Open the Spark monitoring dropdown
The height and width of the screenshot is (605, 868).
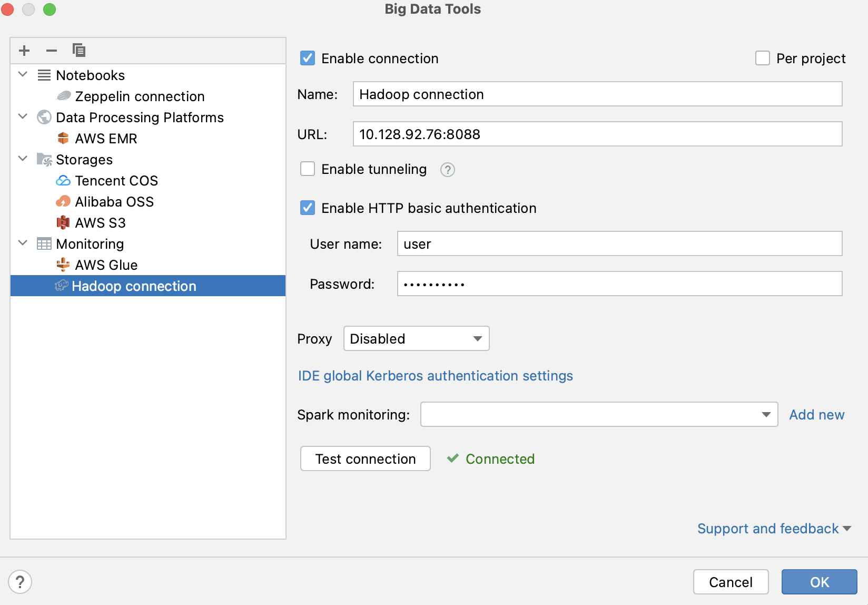599,414
